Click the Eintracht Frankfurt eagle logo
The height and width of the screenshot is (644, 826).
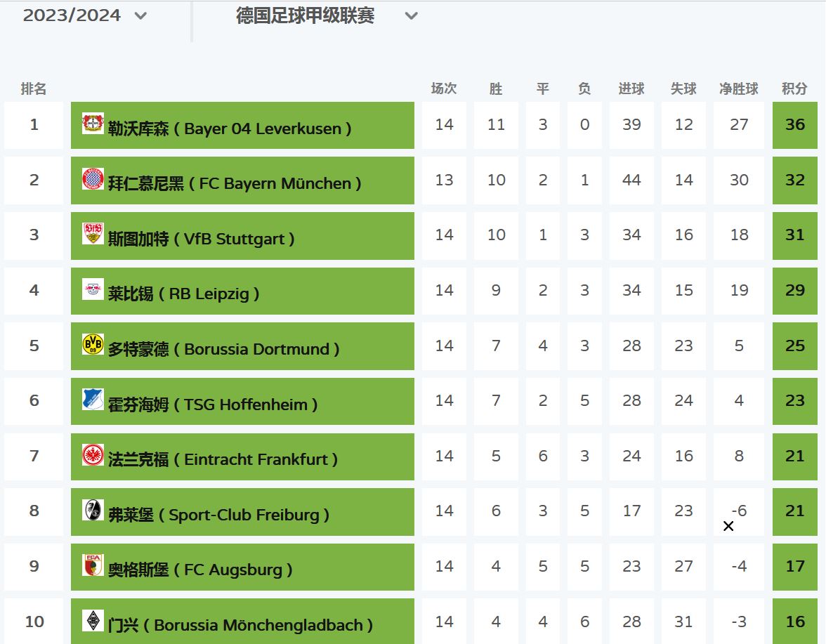tap(93, 454)
